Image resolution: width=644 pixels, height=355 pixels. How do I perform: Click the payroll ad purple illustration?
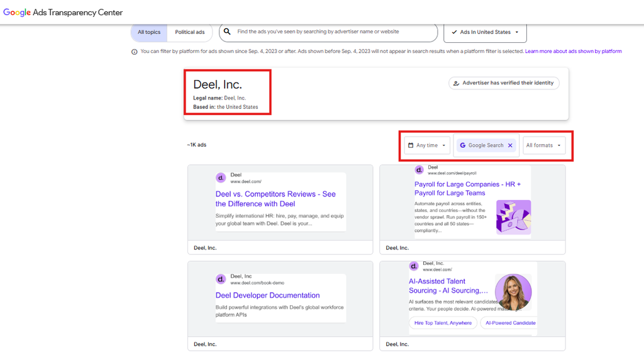[513, 217]
